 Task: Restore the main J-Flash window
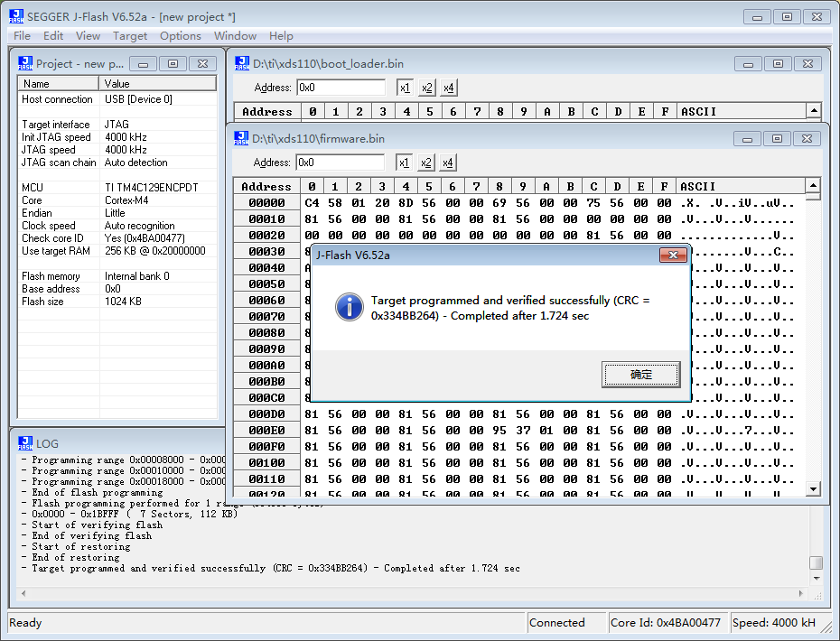point(787,17)
